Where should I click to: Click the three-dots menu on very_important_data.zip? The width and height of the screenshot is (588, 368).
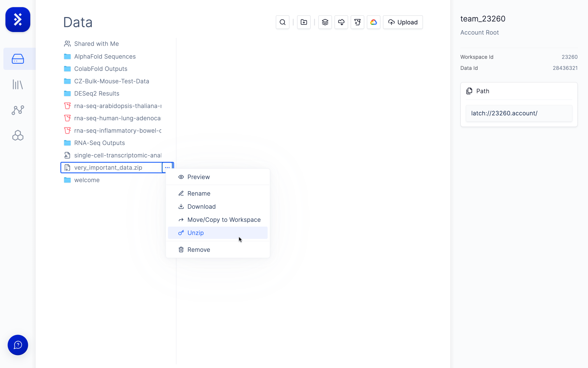167,168
